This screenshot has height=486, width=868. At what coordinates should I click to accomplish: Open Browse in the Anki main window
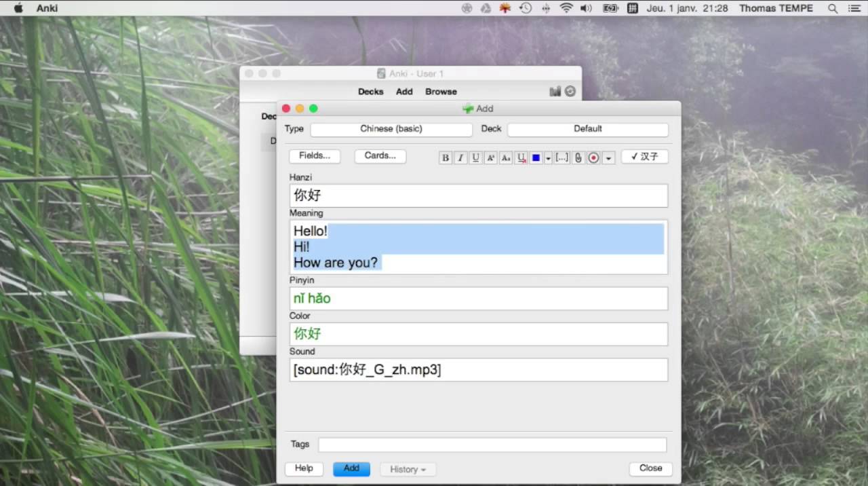click(441, 92)
